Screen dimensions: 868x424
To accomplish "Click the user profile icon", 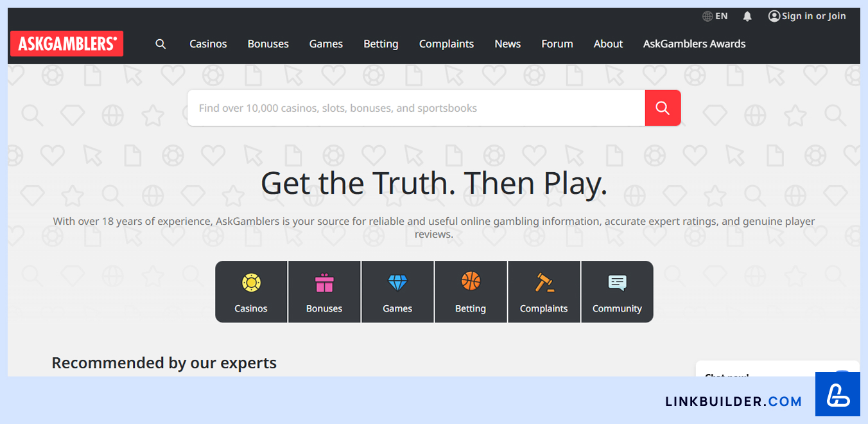I will tap(774, 16).
